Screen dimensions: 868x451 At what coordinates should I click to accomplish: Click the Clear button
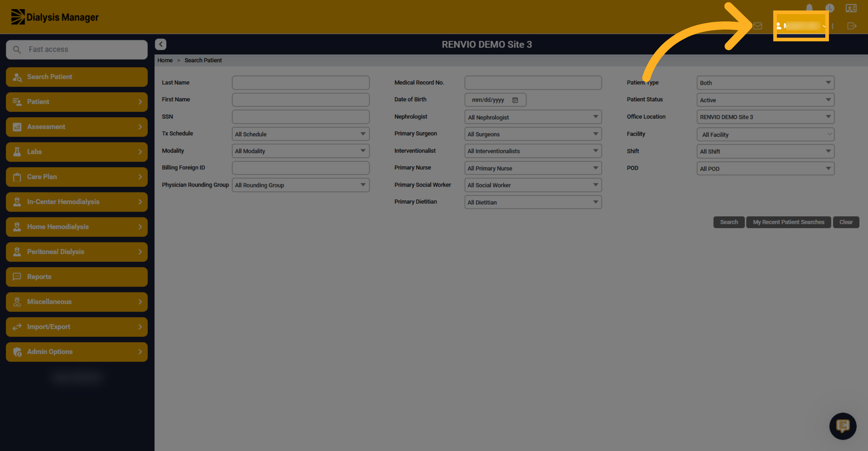[846, 222]
